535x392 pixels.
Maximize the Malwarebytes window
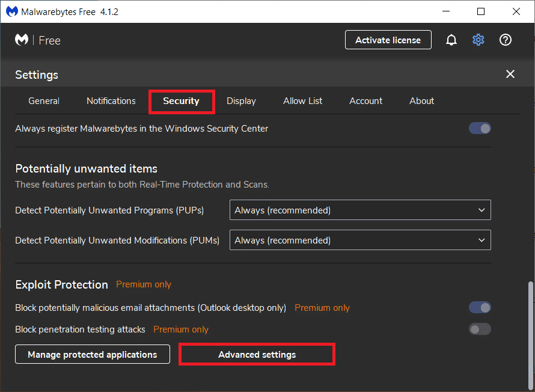point(481,11)
